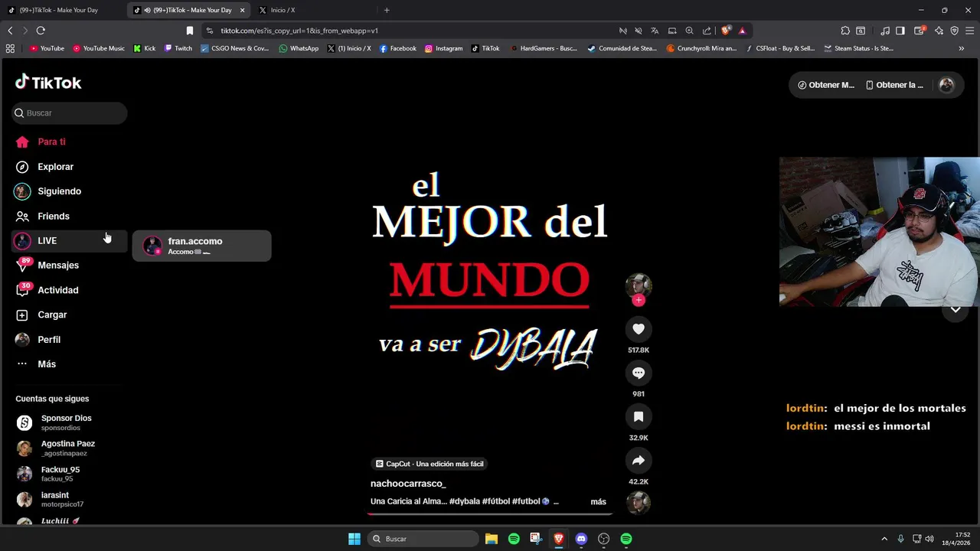Click the TikTok logo

tap(48, 82)
